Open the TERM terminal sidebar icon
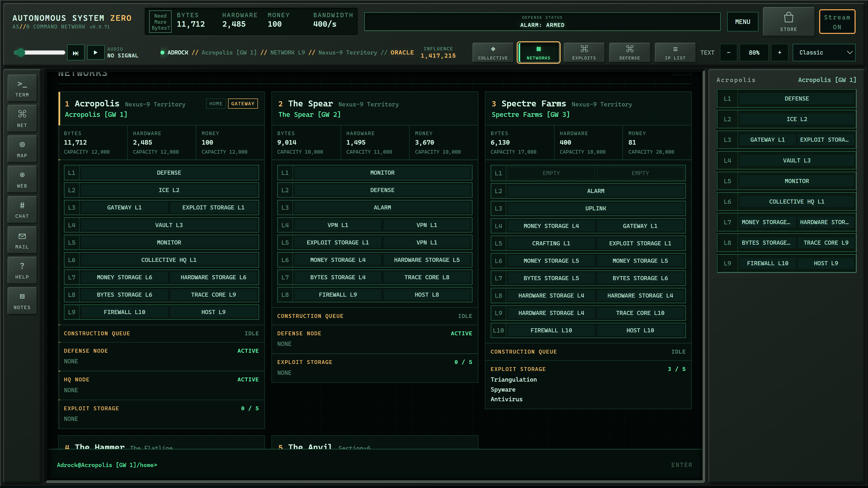This screenshot has height=488, width=868. pyautogui.click(x=22, y=88)
